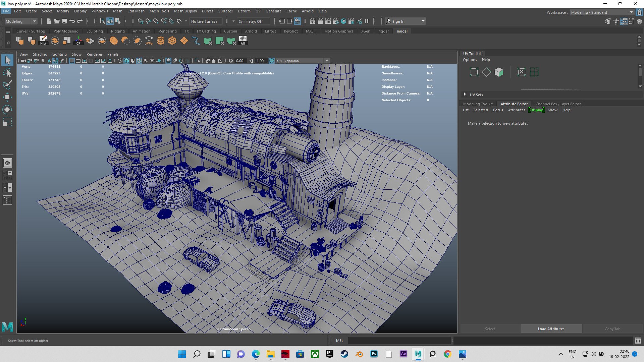
Task: Select the Lasso tool in toolbox
Action: 7,72
